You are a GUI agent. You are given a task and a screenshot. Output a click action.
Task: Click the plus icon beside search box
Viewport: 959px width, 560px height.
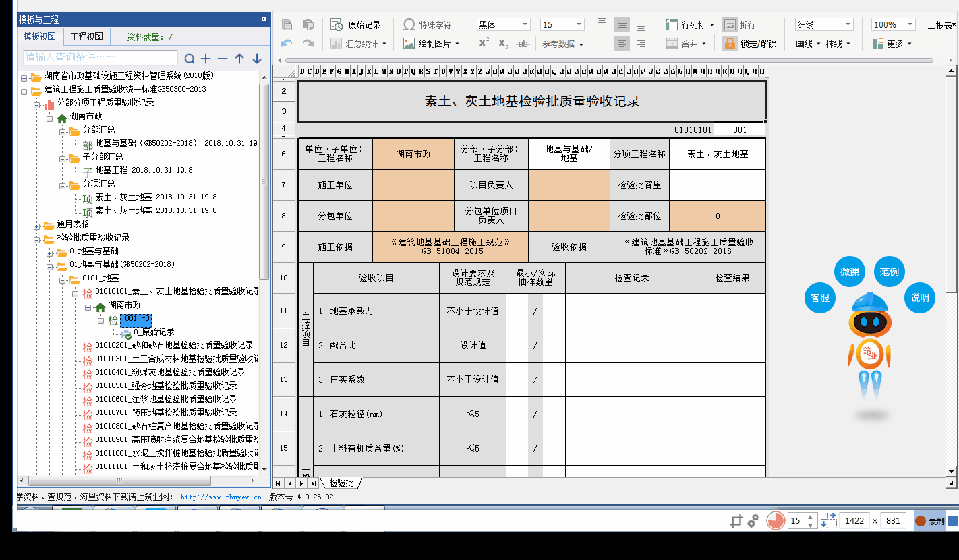[206, 59]
